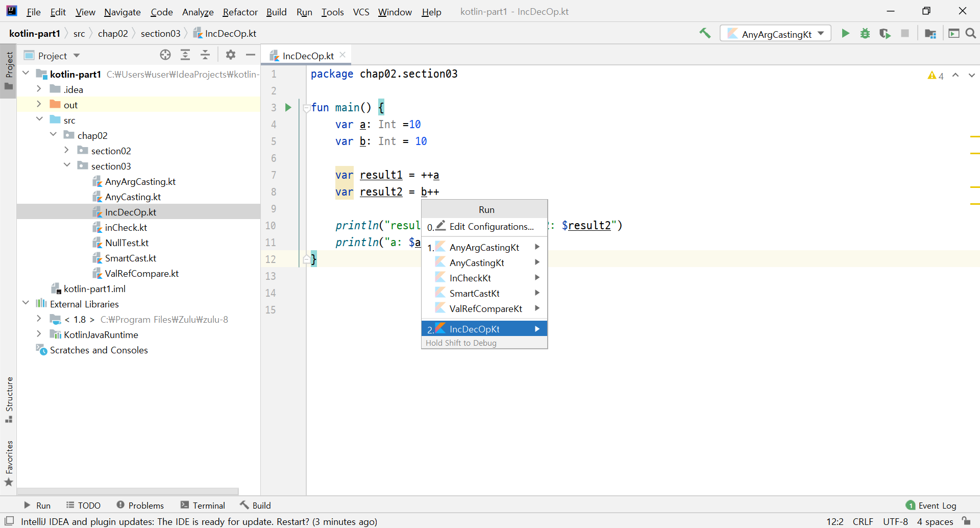
Task: Open ValRefCompare.kt in the project tree
Action: click(141, 273)
